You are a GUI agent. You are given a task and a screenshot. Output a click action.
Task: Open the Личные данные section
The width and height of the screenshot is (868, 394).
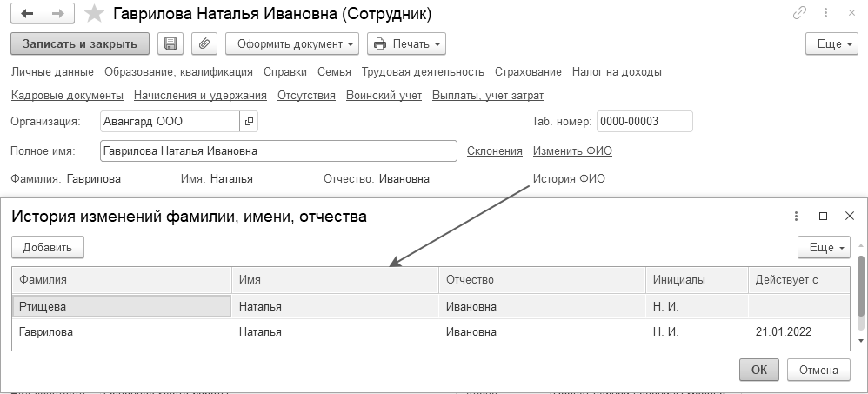[52, 72]
